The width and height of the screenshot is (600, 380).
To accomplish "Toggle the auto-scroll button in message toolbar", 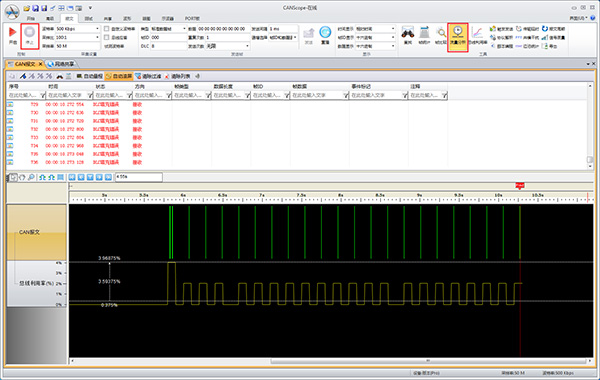I will pos(119,76).
